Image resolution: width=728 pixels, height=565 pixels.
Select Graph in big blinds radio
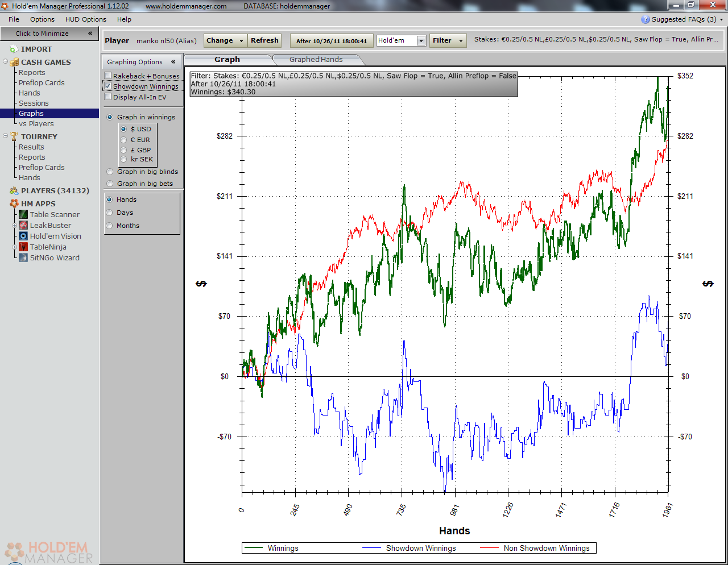coord(110,172)
